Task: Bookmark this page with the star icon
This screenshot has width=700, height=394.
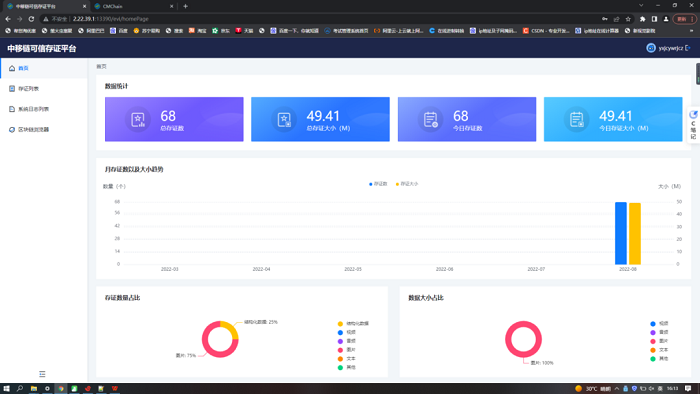Action: pyautogui.click(x=628, y=19)
